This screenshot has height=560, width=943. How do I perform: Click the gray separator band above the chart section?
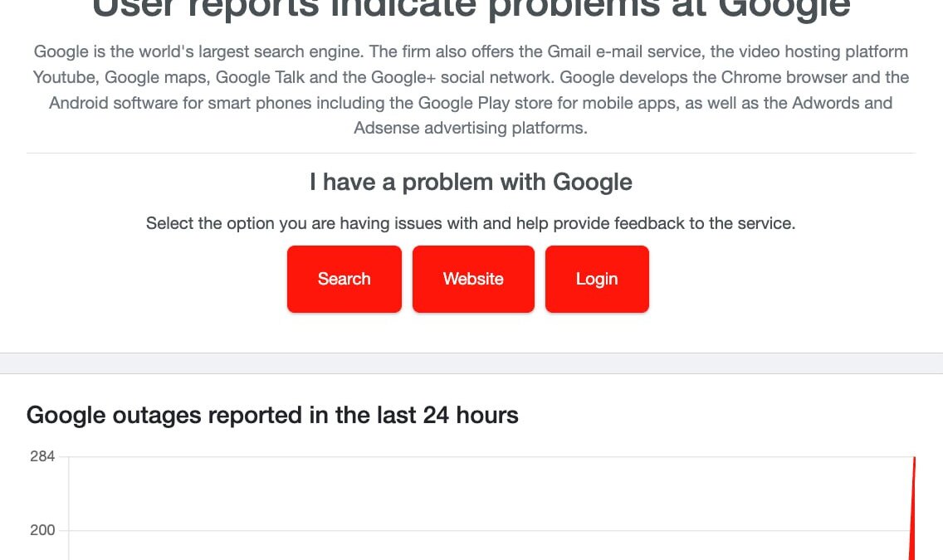pos(471,363)
